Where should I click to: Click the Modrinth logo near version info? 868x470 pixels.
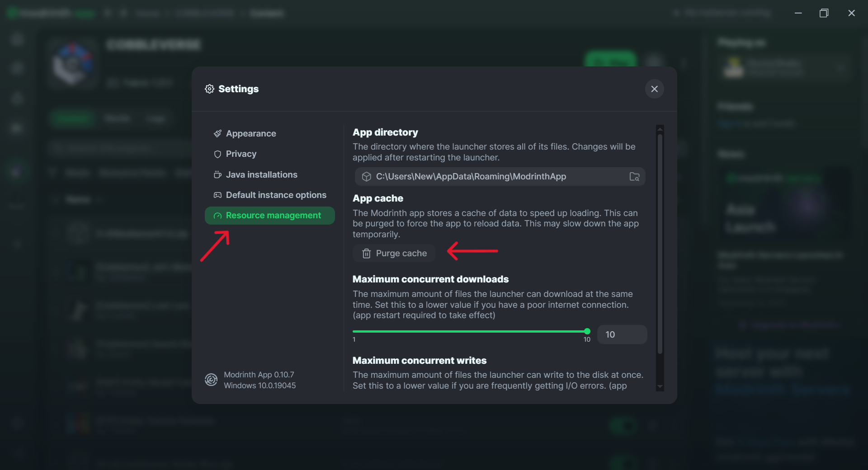(211, 380)
